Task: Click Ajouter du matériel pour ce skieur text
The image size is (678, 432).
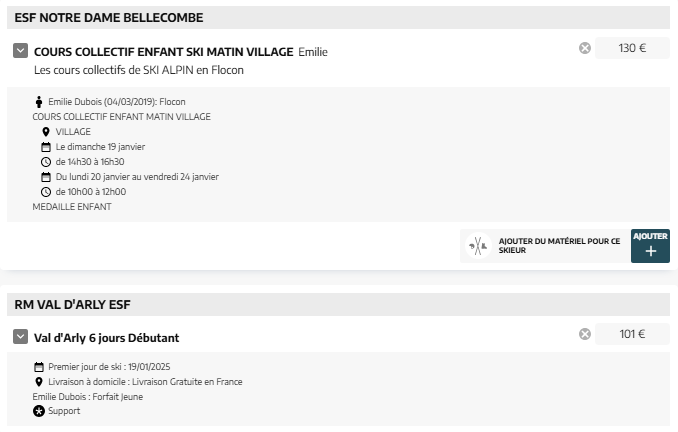Action: 559,246
